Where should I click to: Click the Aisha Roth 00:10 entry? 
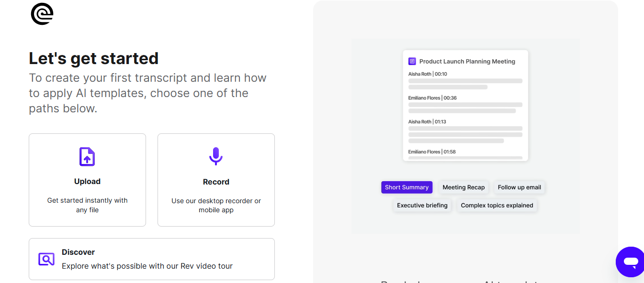pos(428,74)
